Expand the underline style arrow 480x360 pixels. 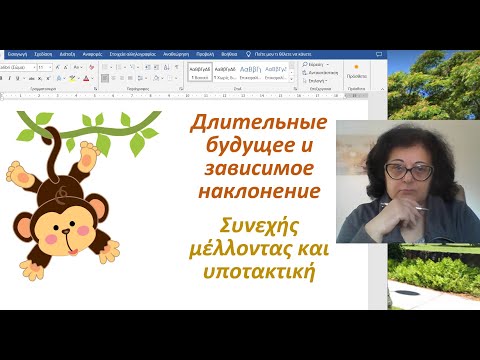pos(24,78)
